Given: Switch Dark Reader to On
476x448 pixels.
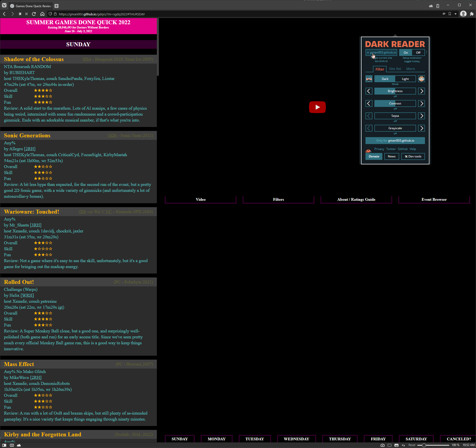Looking at the screenshot, I should (x=406, y=52).
